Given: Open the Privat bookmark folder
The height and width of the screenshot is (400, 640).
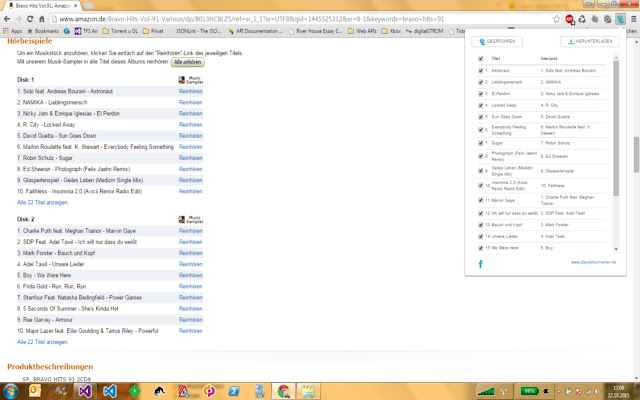Looking at the screenshot, I should tap(153, 31).
